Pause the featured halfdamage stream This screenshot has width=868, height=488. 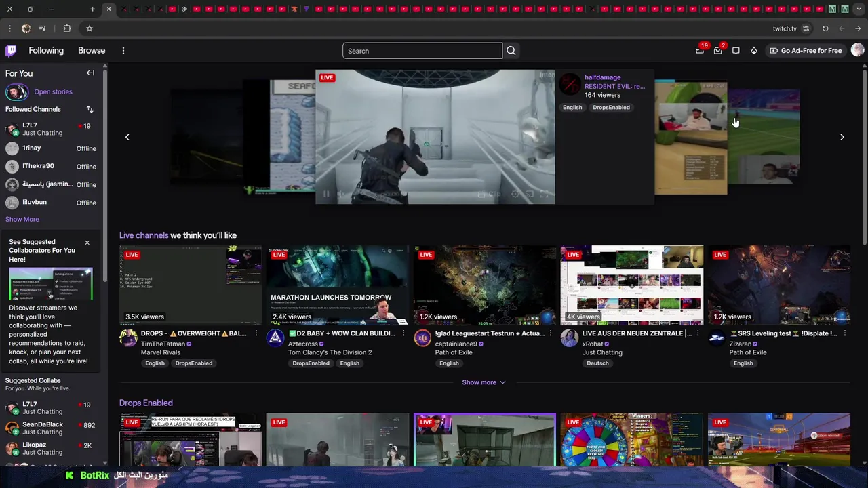[326, 195]
